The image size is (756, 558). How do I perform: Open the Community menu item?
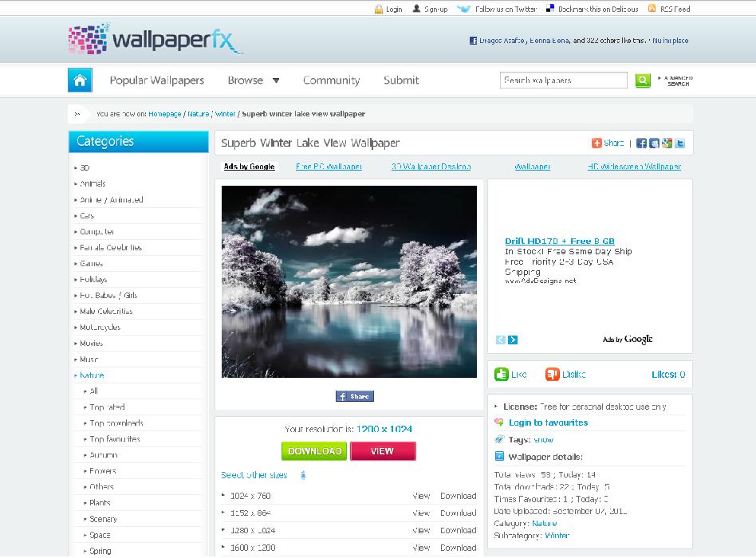click(x=331, y=80)
